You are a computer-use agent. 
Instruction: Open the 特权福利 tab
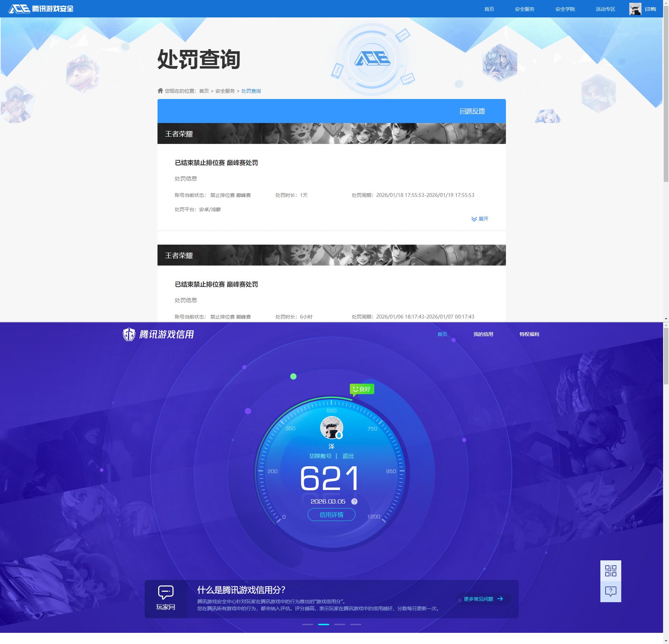529,334
